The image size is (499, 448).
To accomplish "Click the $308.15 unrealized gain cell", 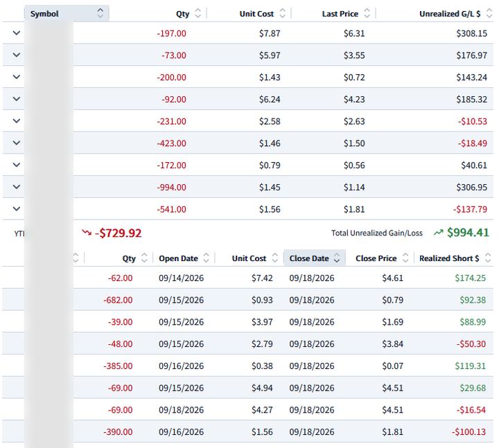I will click(472, 33).
